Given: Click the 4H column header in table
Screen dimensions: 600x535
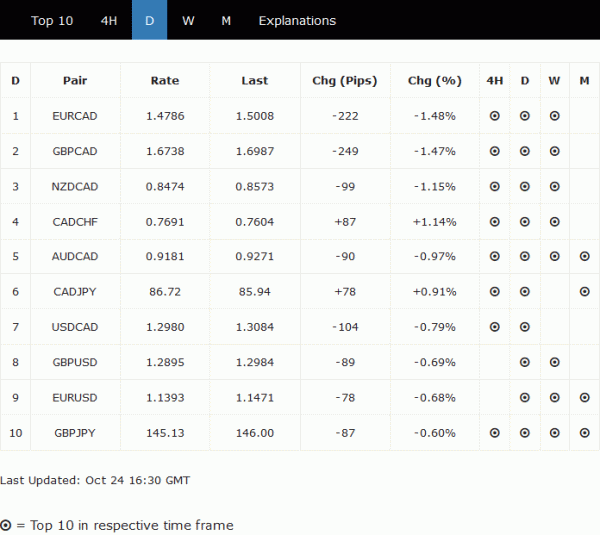Looking at the screenshot, I should [x=495, y=80].
